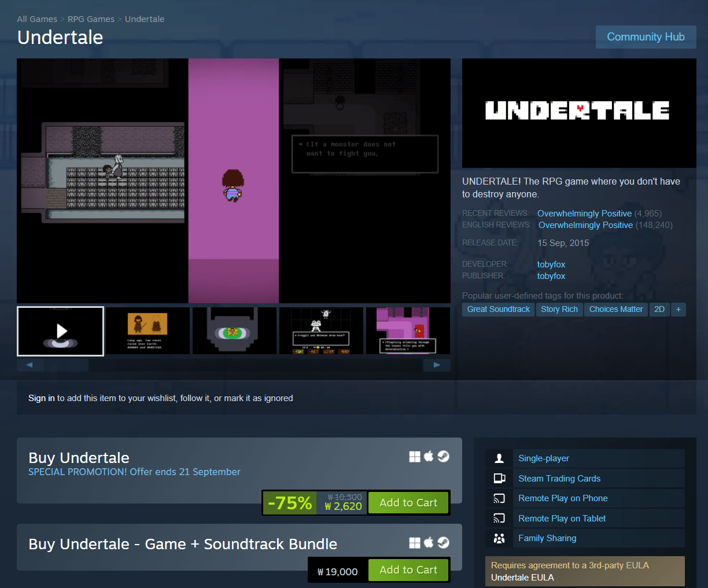Go to All Games breadcrumb

click(x=37, y=19)
